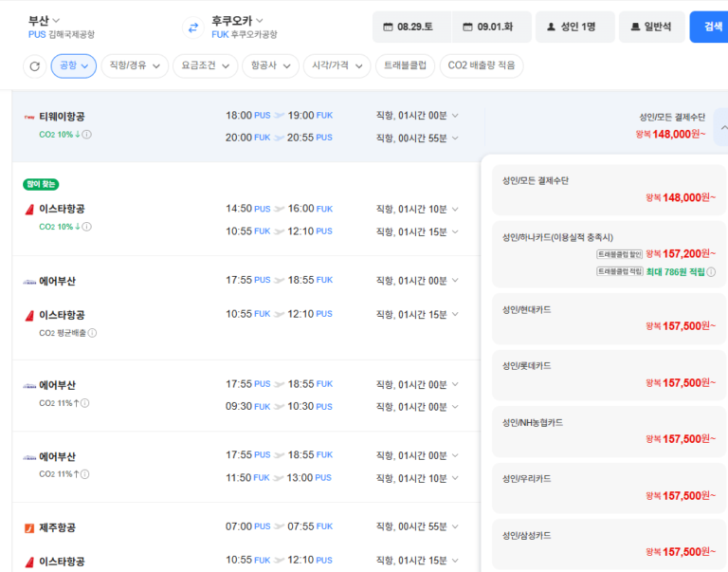Screen dimensions: 728x572
Task: Click 제주항공 airline name
Action: point(57,527)
